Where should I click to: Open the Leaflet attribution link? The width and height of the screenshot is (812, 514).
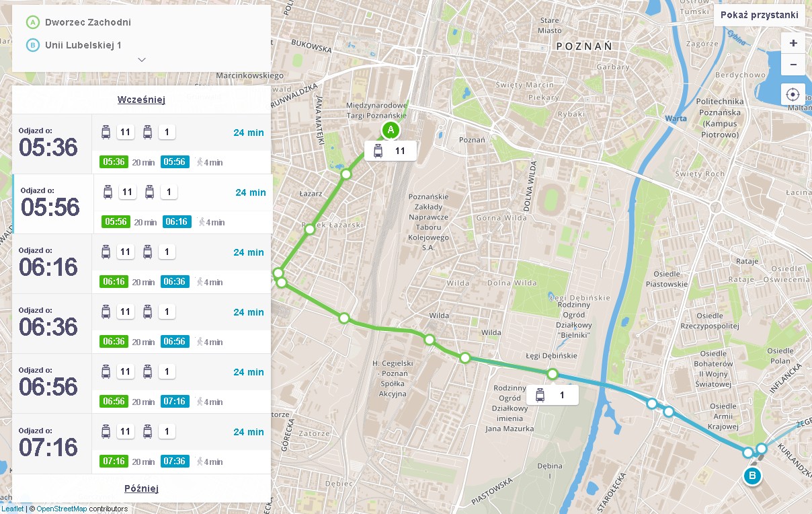click(12, 509)
